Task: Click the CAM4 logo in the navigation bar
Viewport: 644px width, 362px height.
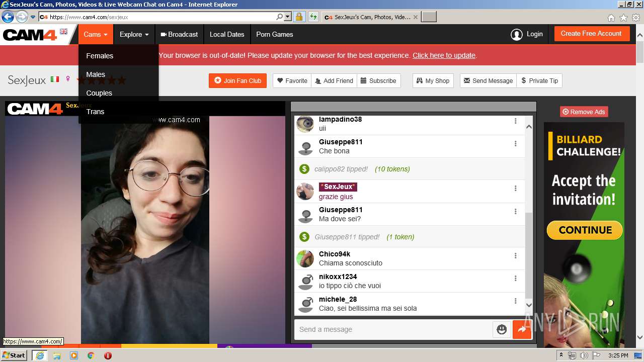Action: [x=30, y=35]
